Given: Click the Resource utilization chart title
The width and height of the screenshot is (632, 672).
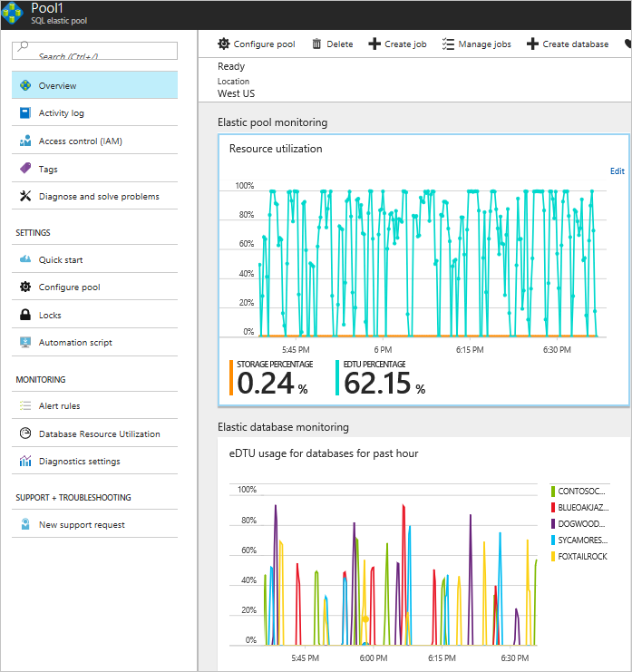Looking at the screenshot, I should tap(276, 149).
